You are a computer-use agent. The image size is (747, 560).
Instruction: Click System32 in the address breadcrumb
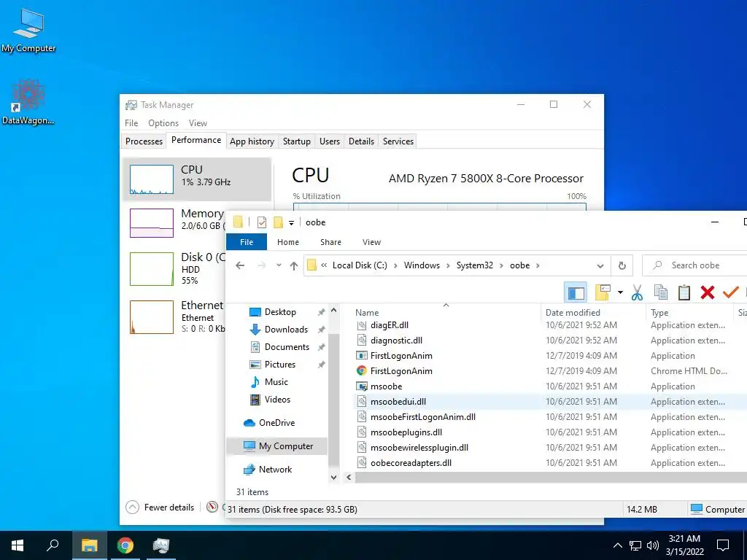coord(474,265)
